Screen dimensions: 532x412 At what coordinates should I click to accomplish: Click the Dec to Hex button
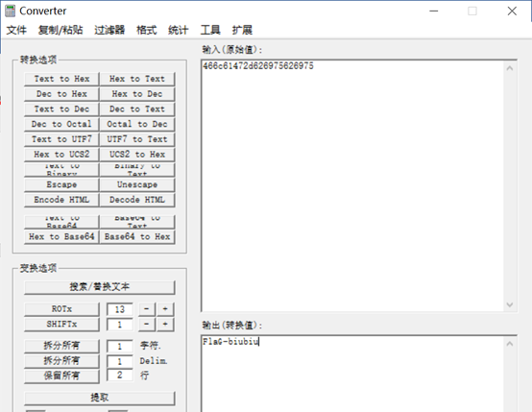click(x=61, y=94)
